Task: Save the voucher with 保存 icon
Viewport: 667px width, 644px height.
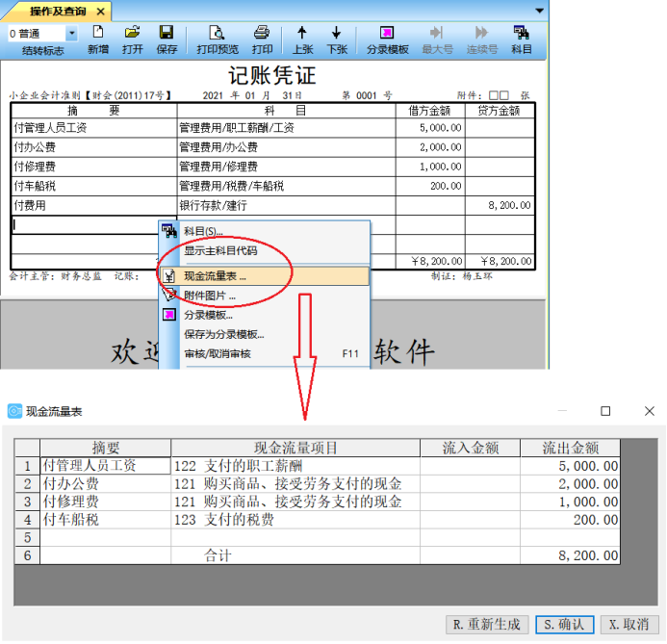Action: tap(167, 39)
